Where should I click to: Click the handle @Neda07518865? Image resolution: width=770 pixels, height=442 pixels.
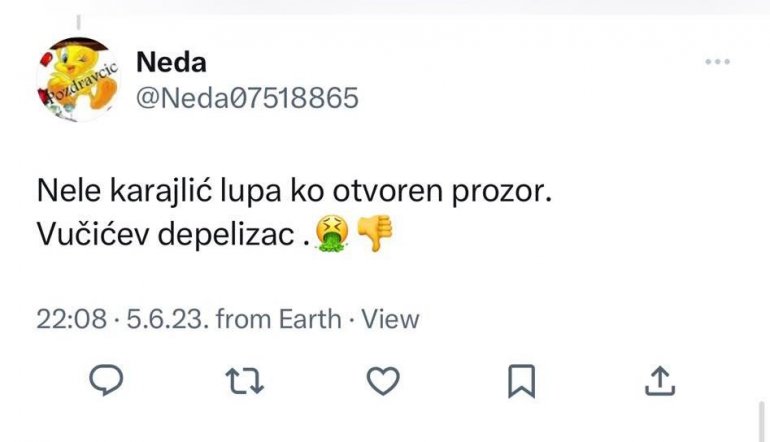tap(245, 98)
